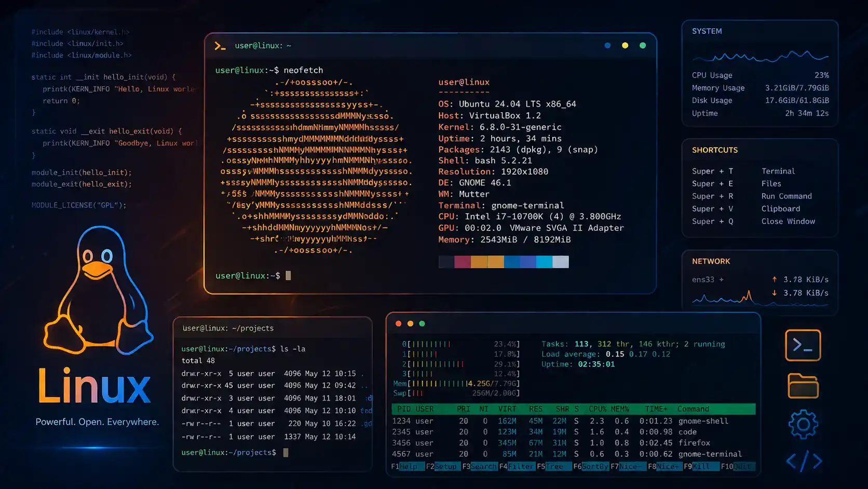The height and width of the screenshot is (489, 868).
Task: Select F3 Search in htop footer
Action: 479,467
